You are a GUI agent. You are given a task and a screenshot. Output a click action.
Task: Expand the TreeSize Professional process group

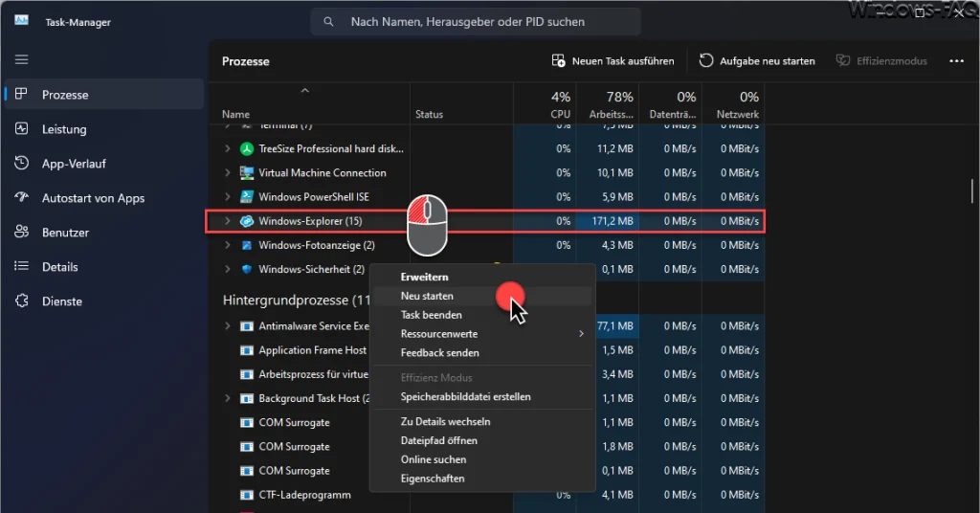228,148
